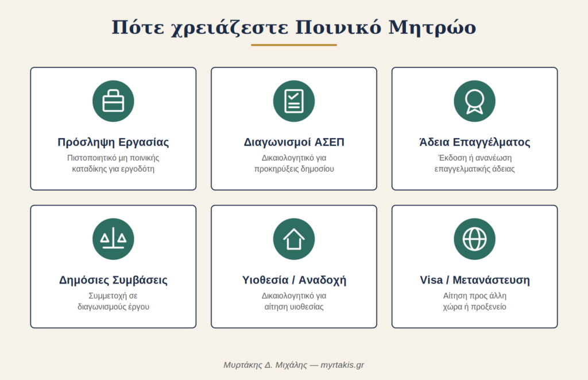588x380 pixels.
Task: Click the description Δικαιολογητικό για αίτηση υιοθεσίας
Action: 294,301
